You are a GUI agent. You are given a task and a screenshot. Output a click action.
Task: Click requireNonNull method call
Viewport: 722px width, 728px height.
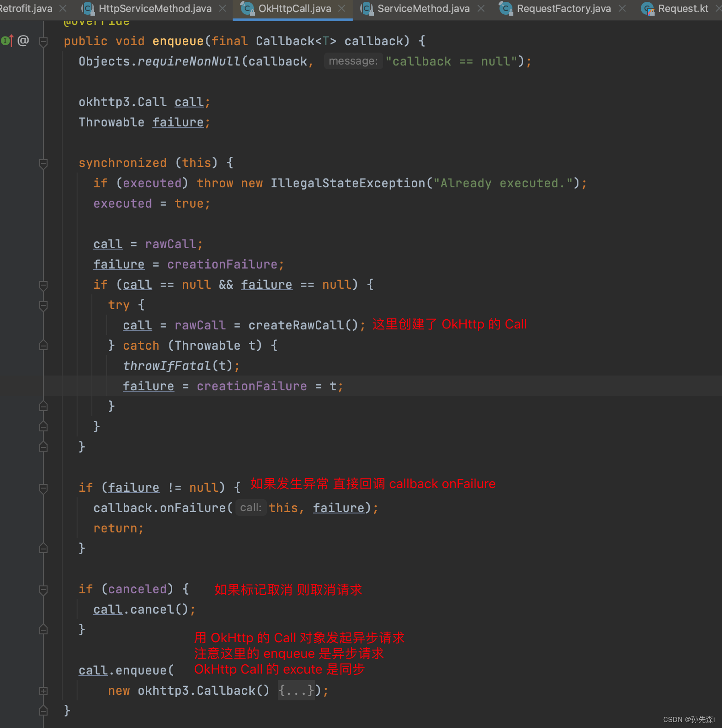click(189, 61)
